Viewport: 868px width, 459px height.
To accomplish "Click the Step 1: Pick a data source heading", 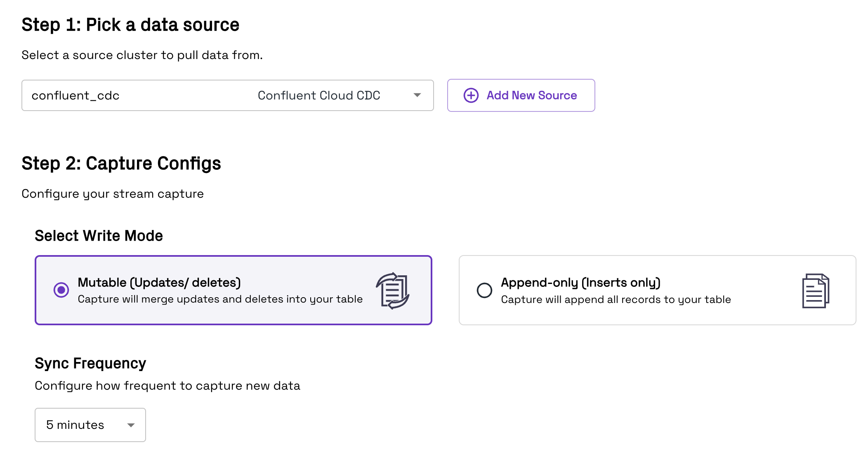I will [130, 25].
